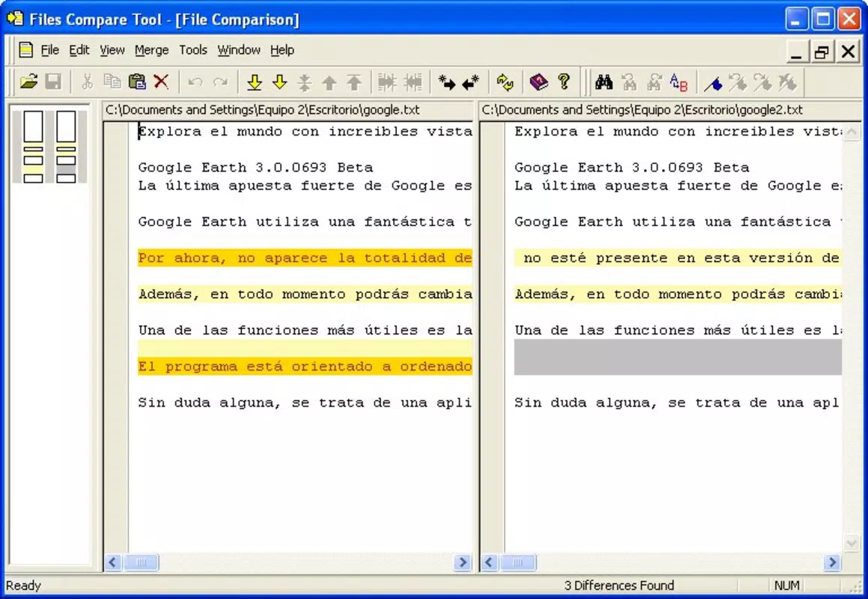Click the Paste clipboard icon

(137, 82)
